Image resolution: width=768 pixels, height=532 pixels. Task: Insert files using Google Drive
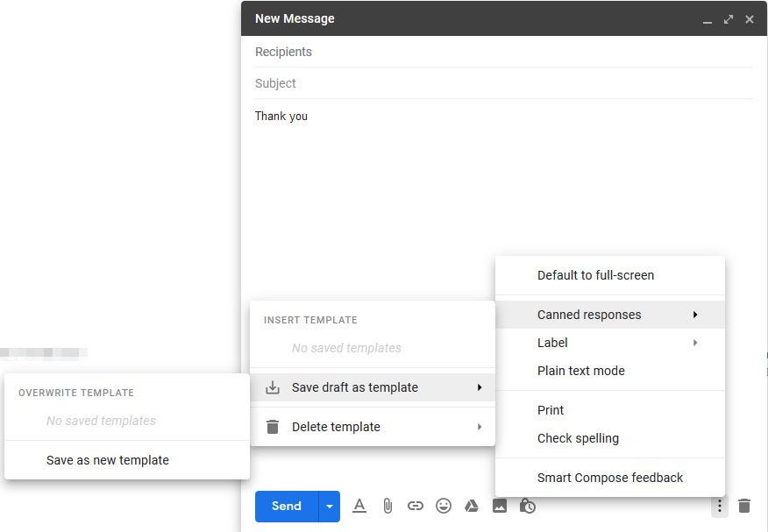pyautogui.click(x=472, y=506)
